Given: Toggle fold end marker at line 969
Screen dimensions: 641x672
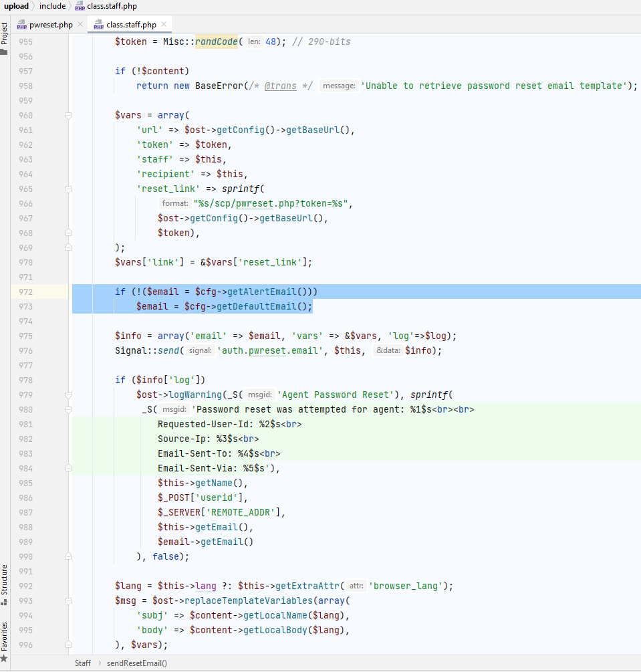Looking at the screenshot, I should pyautogui.click(x=68, y=247).
